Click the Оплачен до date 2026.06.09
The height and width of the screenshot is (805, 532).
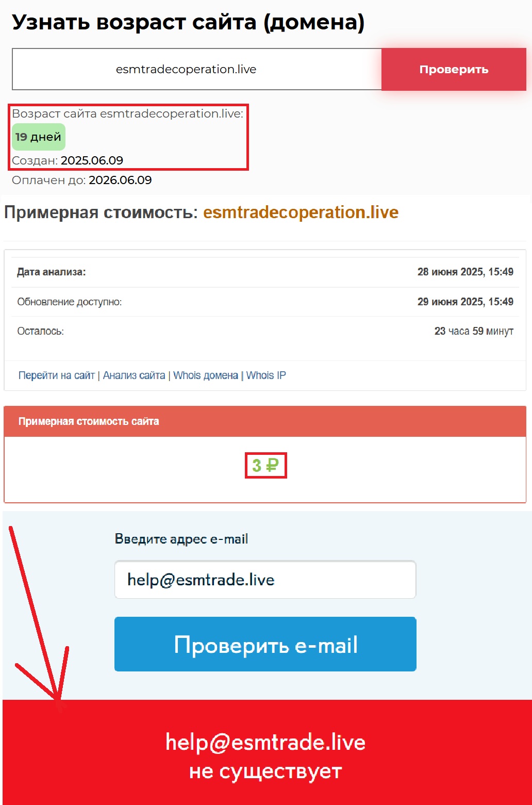click(x=120, y=180)
